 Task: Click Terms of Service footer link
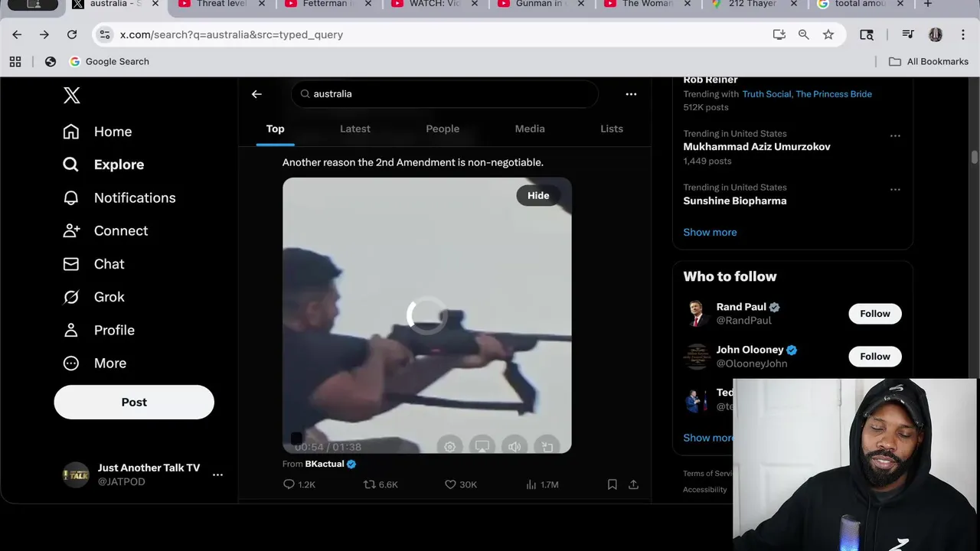tap(708, 473)
